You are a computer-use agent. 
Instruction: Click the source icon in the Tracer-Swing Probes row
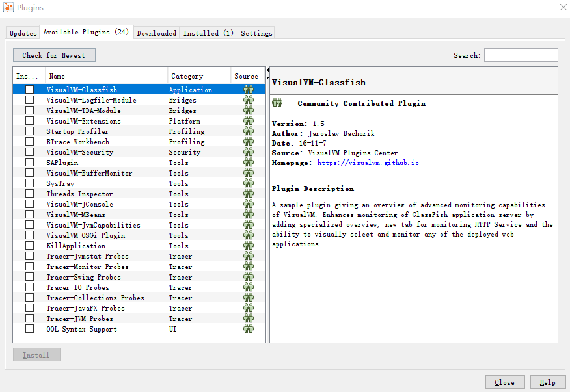pos(249,277)
